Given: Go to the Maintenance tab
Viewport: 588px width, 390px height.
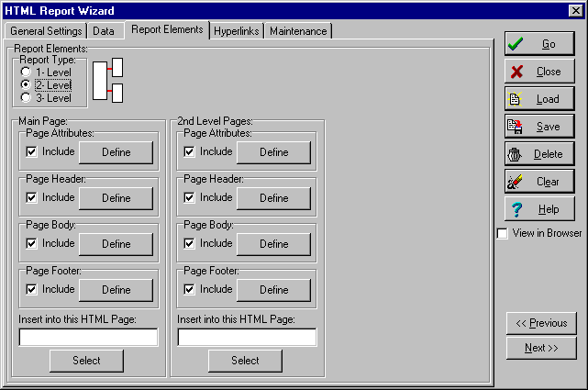Looking at the screenshot, I should pos(298,31).
